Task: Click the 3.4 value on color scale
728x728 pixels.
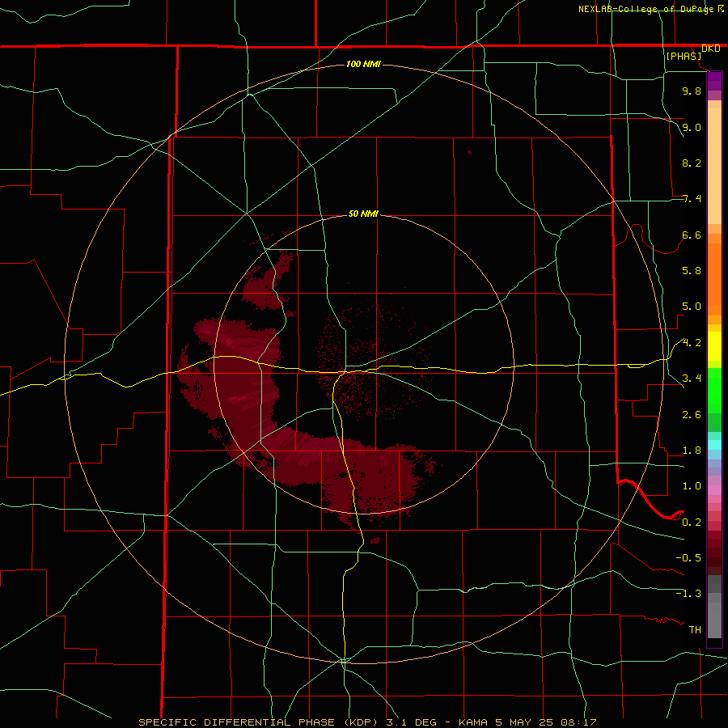Action: click(692, 379)
